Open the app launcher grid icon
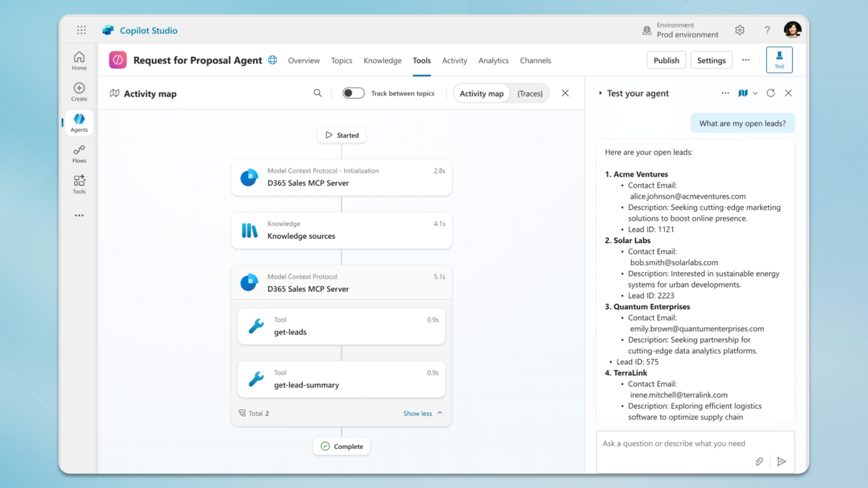The image size is (868, 488). pyautogui.click(x=81, y=30)
